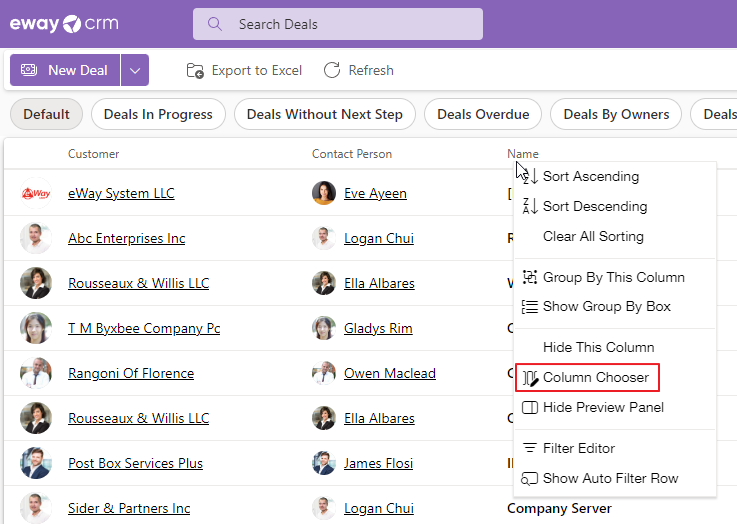Viewport: 737px width, 524px height.
Task: Open the eWay System LLC customer link
Action: (x=121, y=193)
